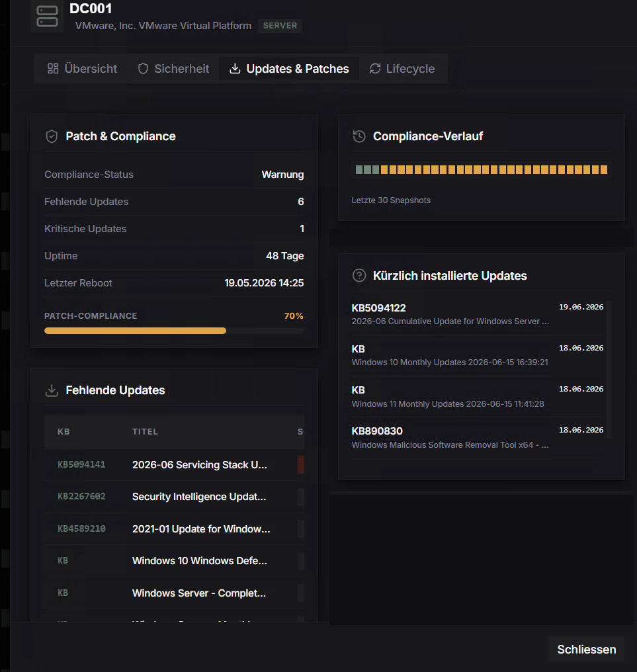Click the server rack icon beside DC001
The width and height of the screenshot is (637, 672).
pyautogui.click(x=47, y=17)
